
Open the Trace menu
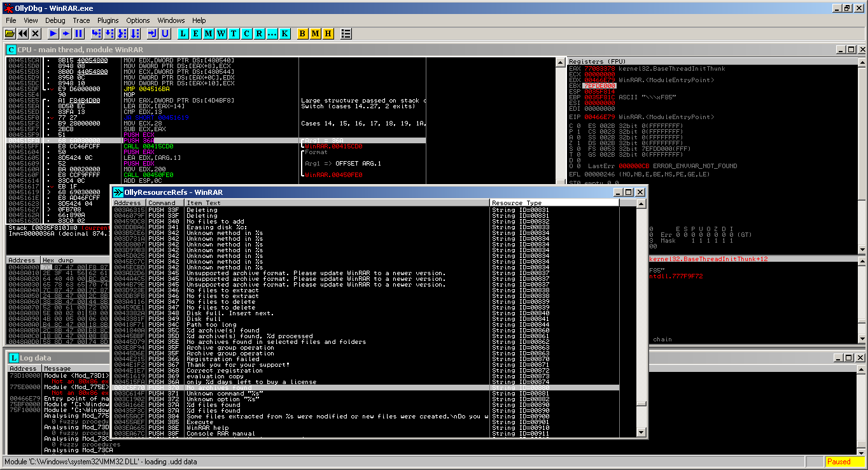pyautogui.click(x=81, y=20)
